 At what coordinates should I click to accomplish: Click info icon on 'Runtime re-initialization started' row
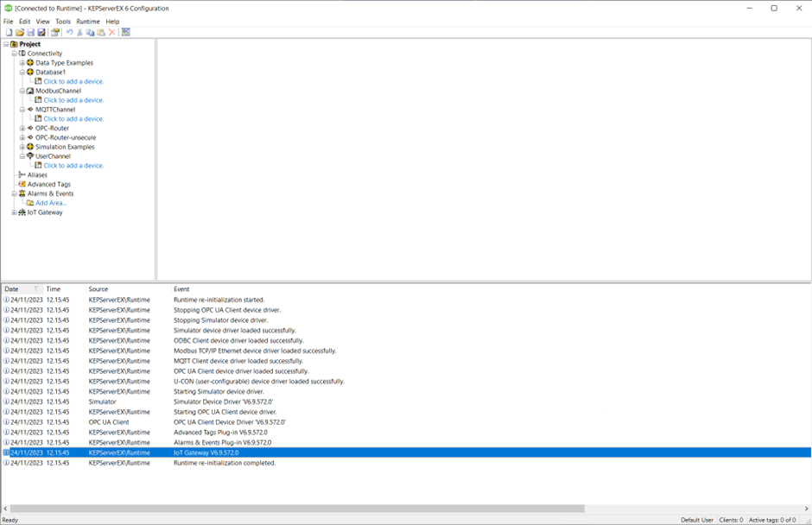click(6, 300)
